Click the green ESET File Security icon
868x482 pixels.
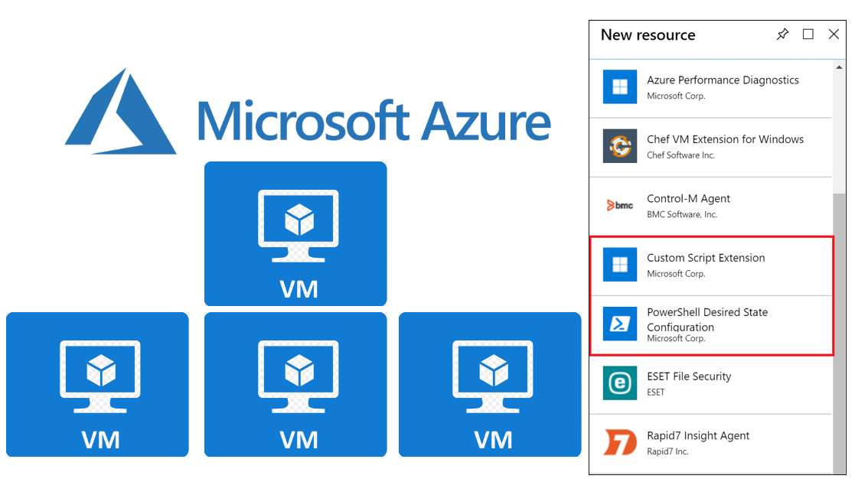click(619, 383)
